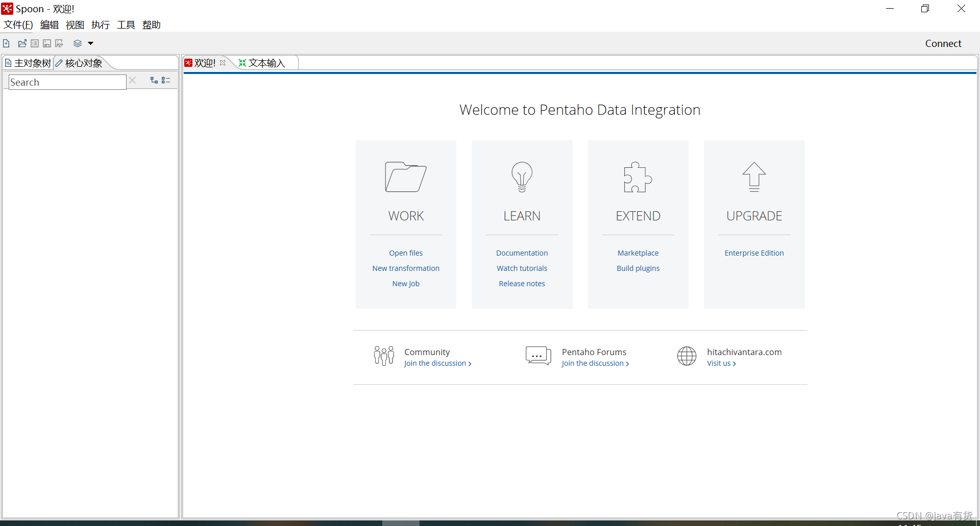
Task: Click Pentaho Forums Join the discussion link
Action: pyautogui.click(x=595, y=363)
